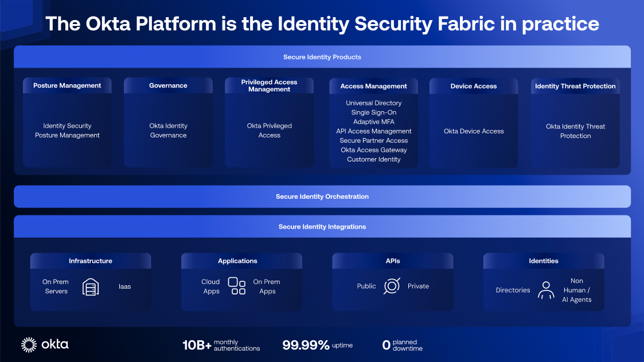Click the APIs card header

393,261
